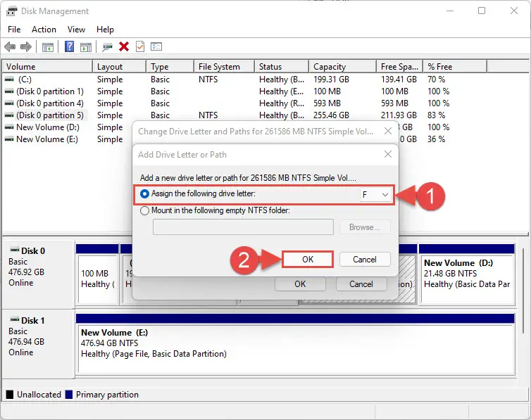Open the drive letter F dropdown
The image size is (531, 420).
pyautogui.click(x=375, y=194)
